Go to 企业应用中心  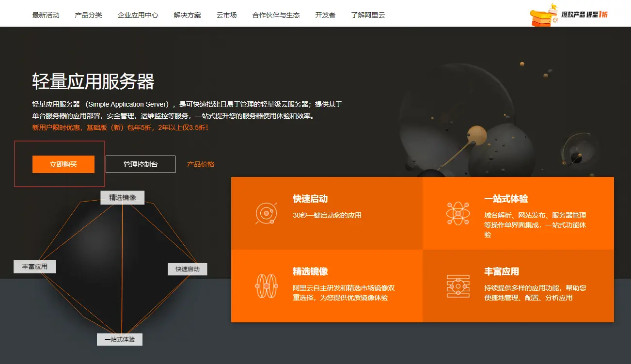click(138, 15)
